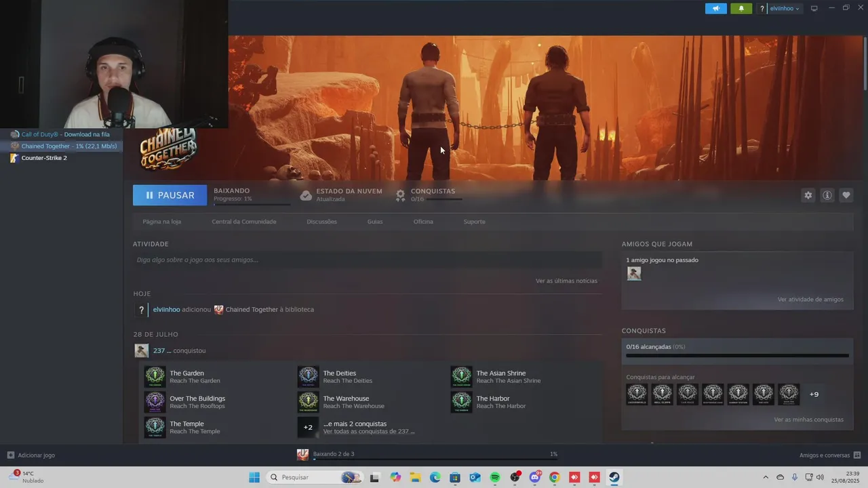Expand the elviinhoo account dropdown
Screen dimensions: 868x488
click(x=785, y=9)
